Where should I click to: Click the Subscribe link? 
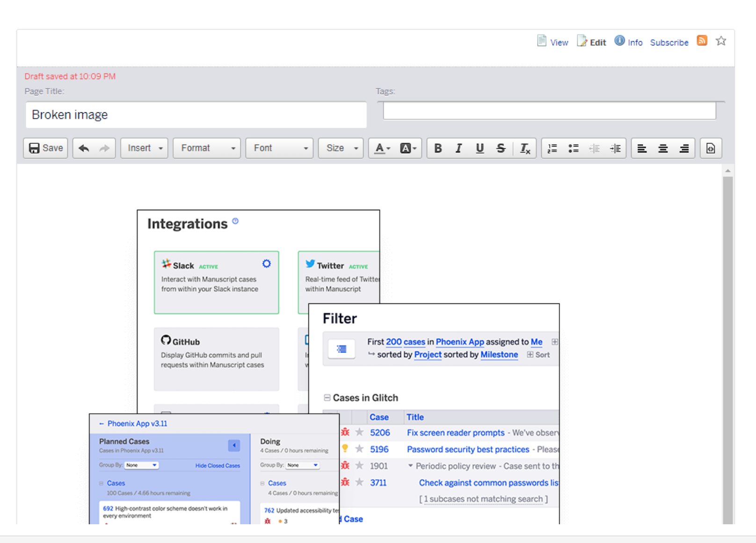click(x=669, y=43)
